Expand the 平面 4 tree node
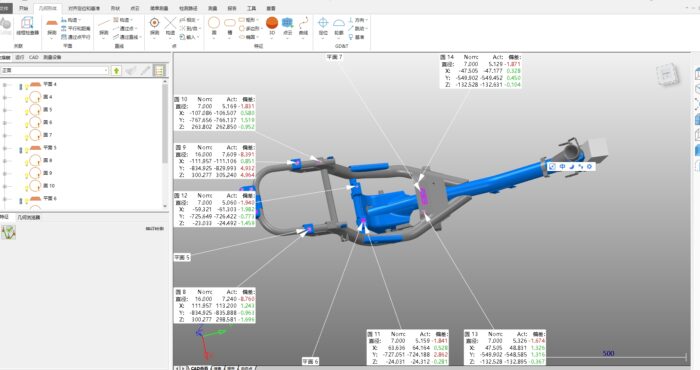 [x=5, y=84]
